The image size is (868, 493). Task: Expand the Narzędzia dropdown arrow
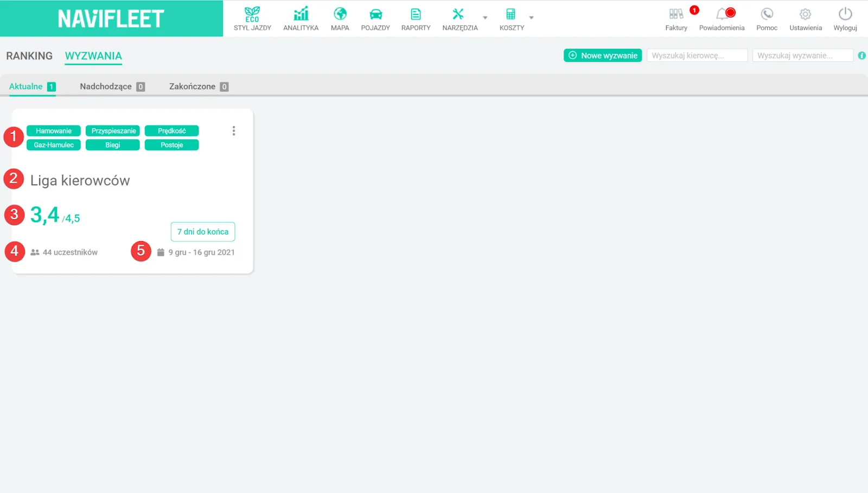point(485,17)
